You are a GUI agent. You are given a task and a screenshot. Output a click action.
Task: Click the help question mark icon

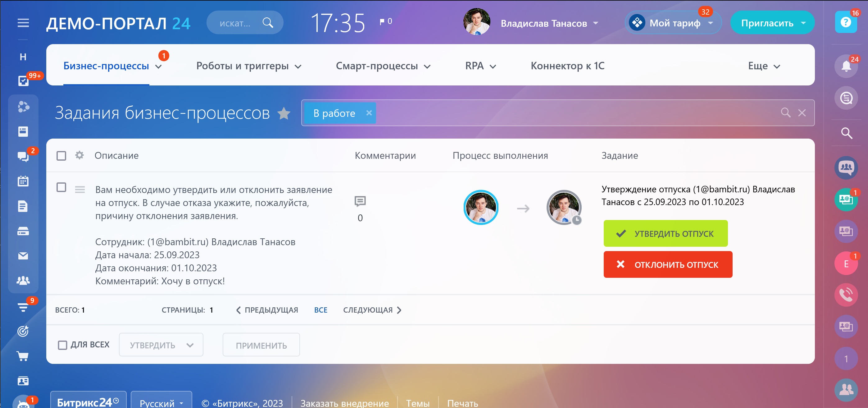[846, 22]
